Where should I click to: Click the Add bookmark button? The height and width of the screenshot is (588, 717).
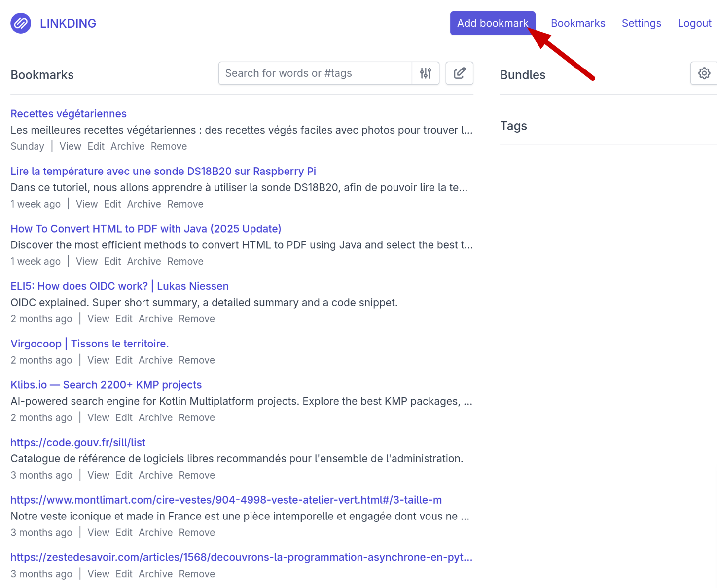[493, 23]
